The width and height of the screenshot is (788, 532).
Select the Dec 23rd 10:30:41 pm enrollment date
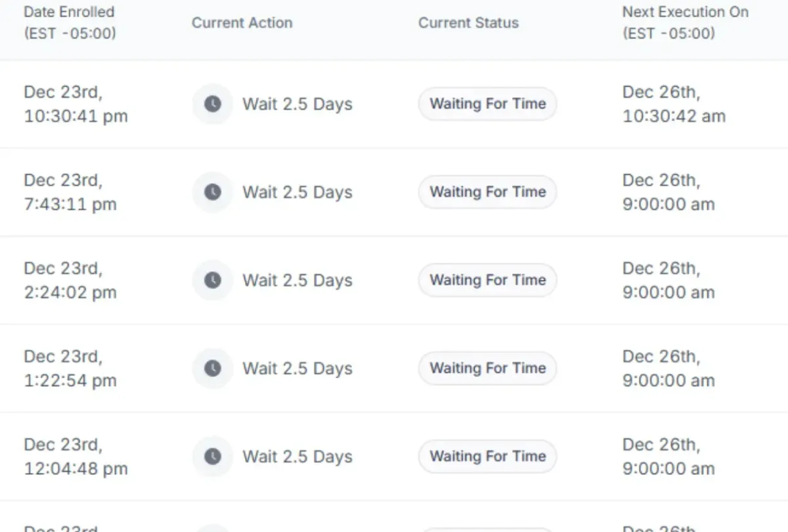tap(76, 104)
